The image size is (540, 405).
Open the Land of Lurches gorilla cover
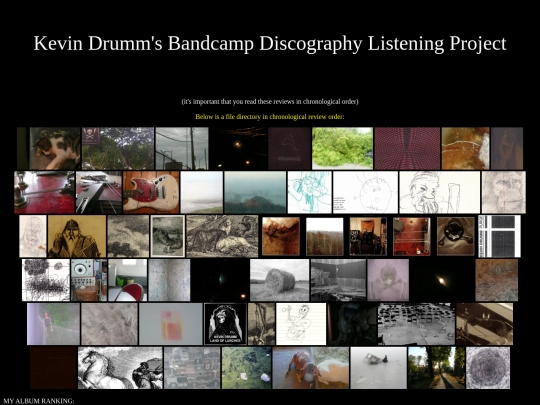pyautogui.click(x=226, y=324)
